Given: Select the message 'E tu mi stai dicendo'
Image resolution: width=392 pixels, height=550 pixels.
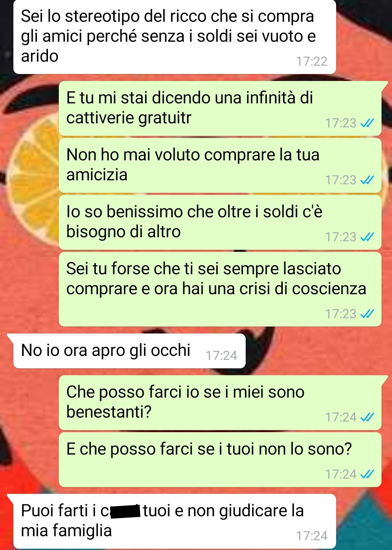Looking at the screenshot, I should point(220,108).
